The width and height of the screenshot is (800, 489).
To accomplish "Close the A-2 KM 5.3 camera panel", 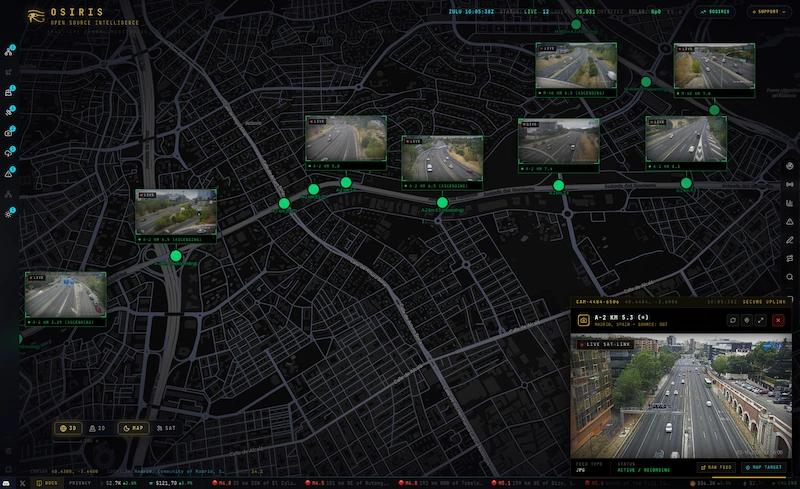I will tap(778, 320).
